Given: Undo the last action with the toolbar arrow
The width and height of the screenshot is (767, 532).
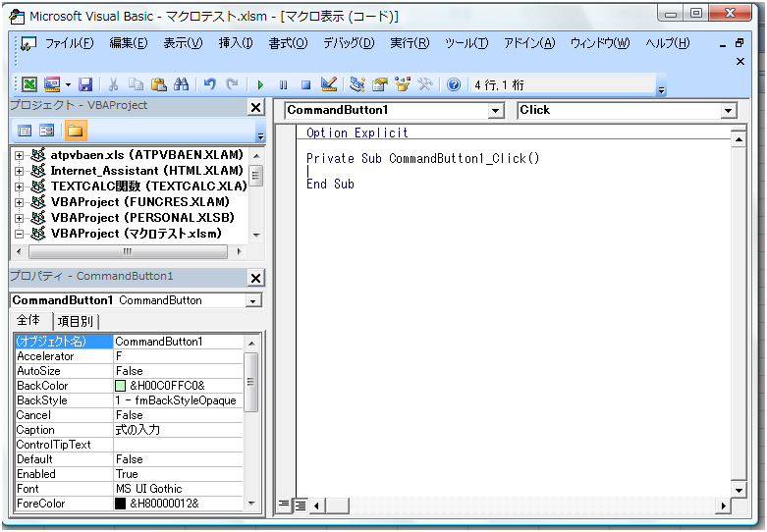Looking at the screenshot, I should [210, 84].
